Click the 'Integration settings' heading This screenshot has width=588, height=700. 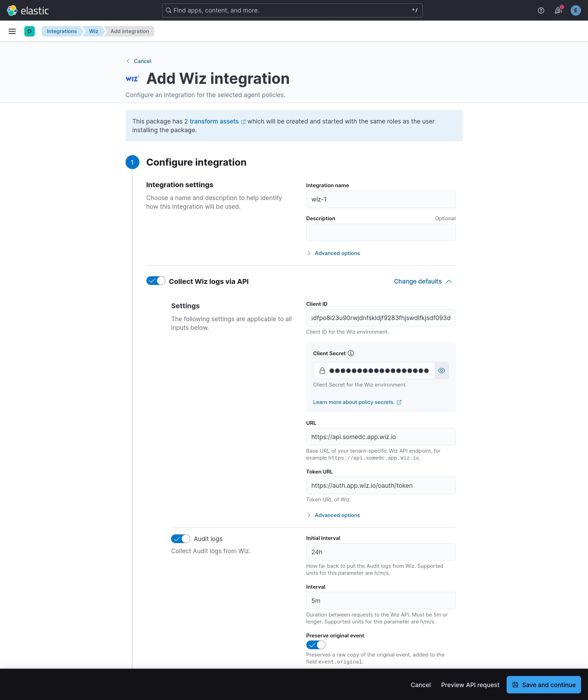[x=179, y=185]
